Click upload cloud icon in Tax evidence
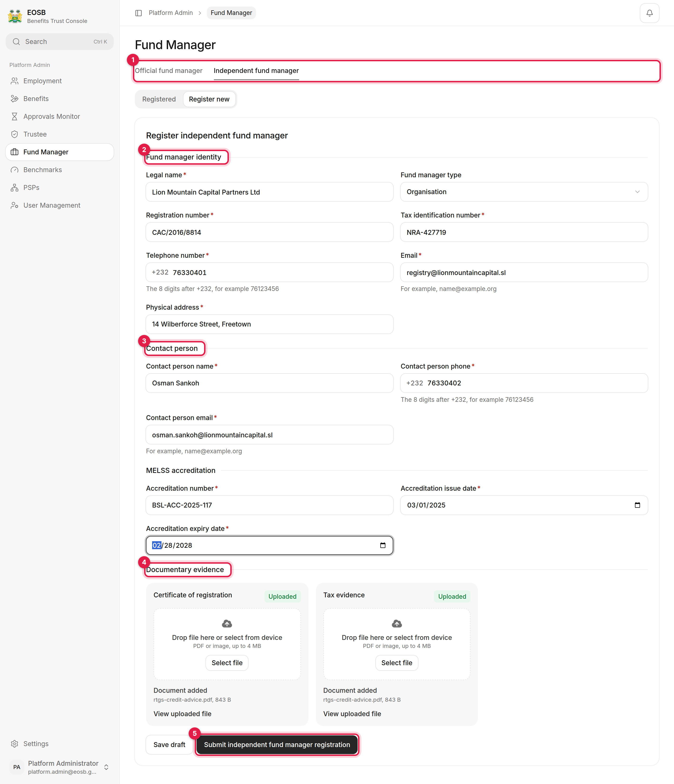 pos(396,624)
